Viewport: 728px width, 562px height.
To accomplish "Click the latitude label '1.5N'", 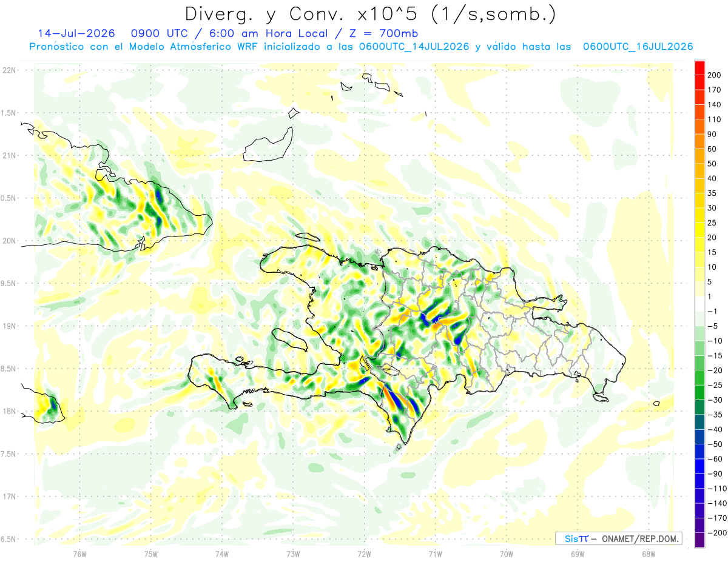I will tap(8, 113).
